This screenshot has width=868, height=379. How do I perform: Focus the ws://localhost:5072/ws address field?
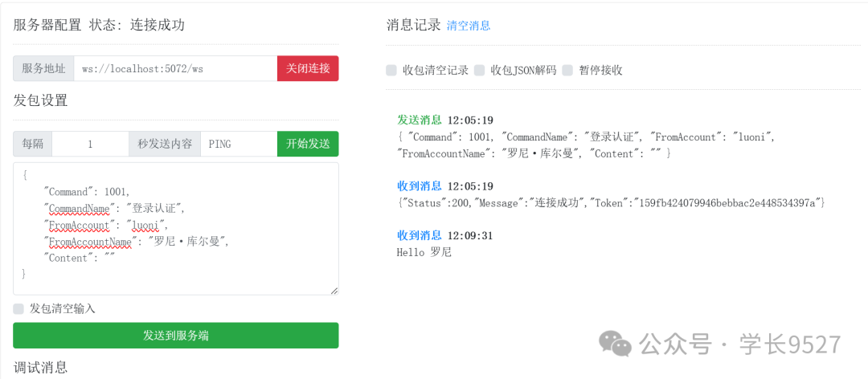click(x=175, y=68)
